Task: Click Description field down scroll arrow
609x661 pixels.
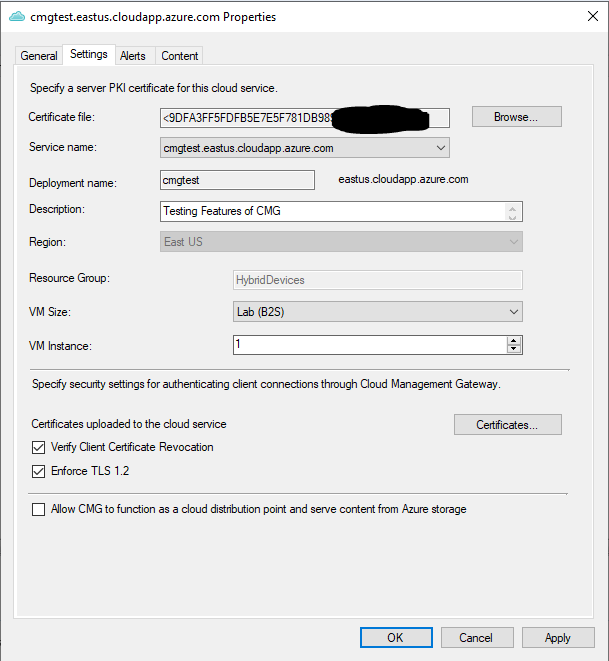Action: [x=512, y=217]
